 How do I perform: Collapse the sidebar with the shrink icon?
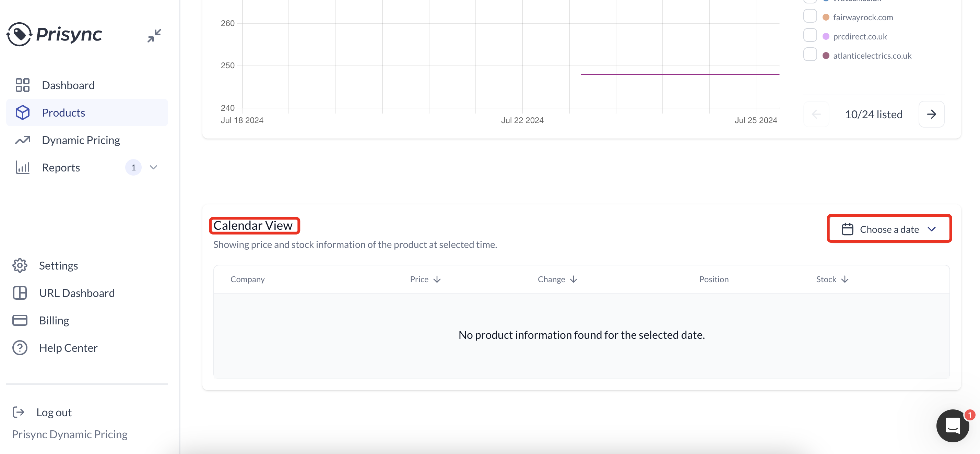coord(154,35)
